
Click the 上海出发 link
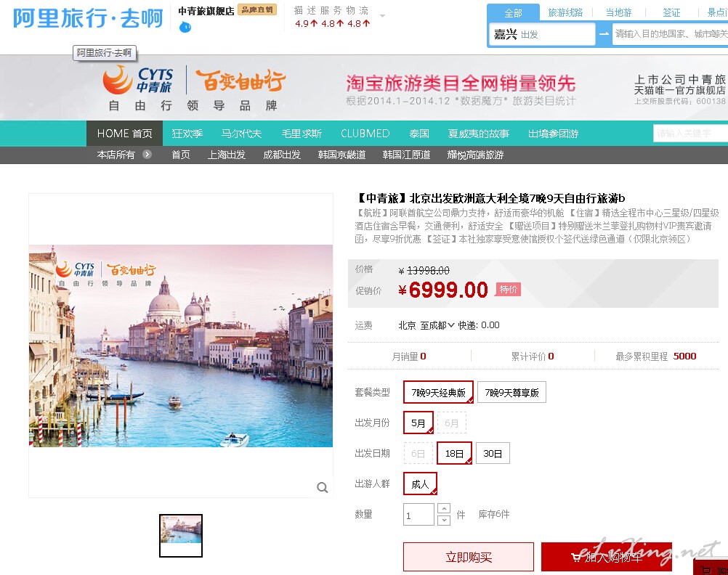pyautogui.click(x=226, y=155)
